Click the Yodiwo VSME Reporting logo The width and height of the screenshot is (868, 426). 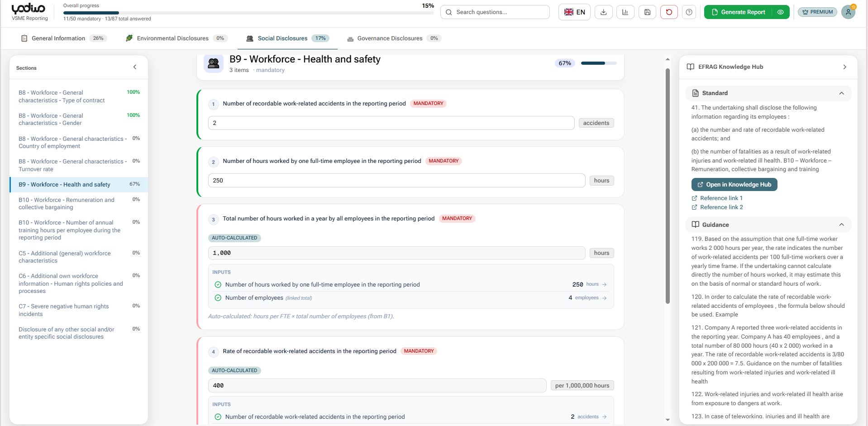coord(29,12)
